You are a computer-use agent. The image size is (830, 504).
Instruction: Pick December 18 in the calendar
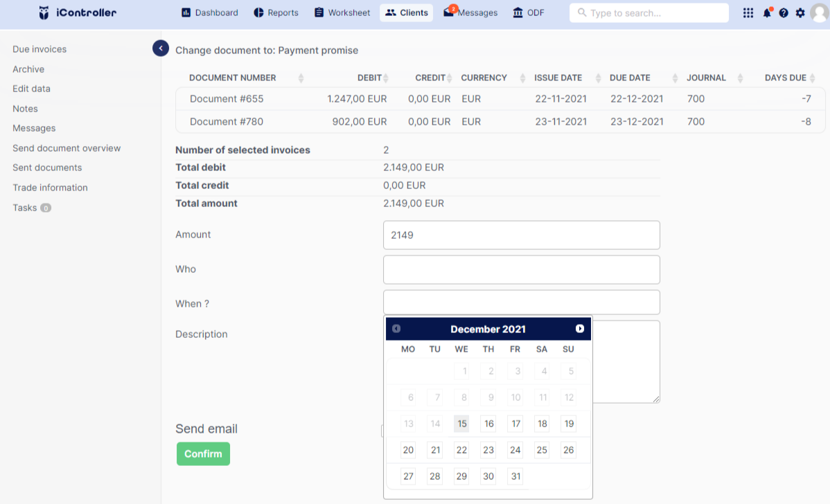pyautogui.click(x=542, y=424)
